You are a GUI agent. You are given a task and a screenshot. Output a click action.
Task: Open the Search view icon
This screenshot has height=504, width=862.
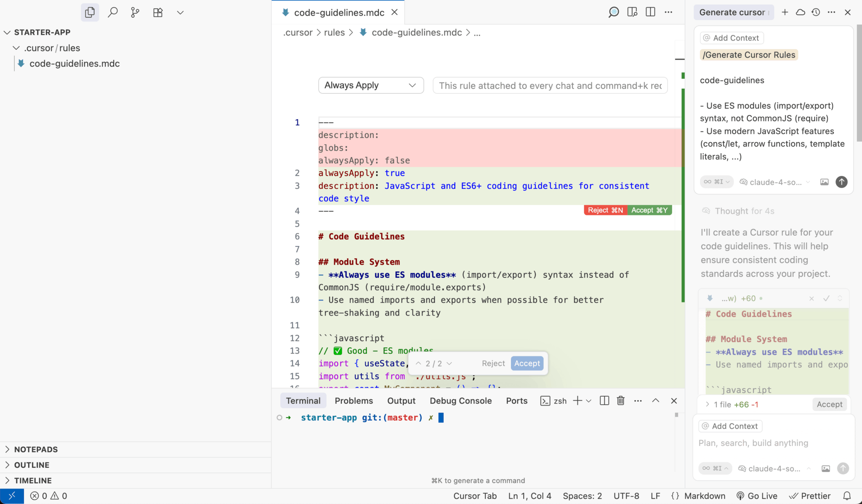click(112, 12)
